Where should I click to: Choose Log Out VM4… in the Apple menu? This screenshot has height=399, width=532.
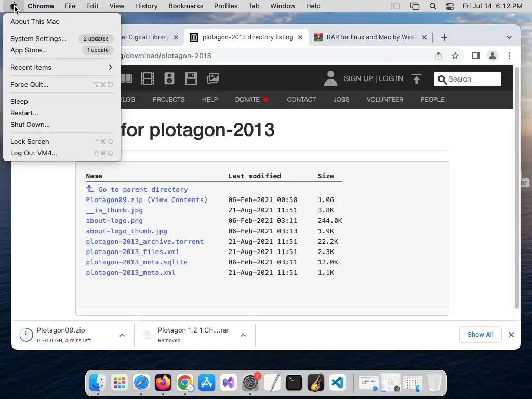(x=61, y=153)
